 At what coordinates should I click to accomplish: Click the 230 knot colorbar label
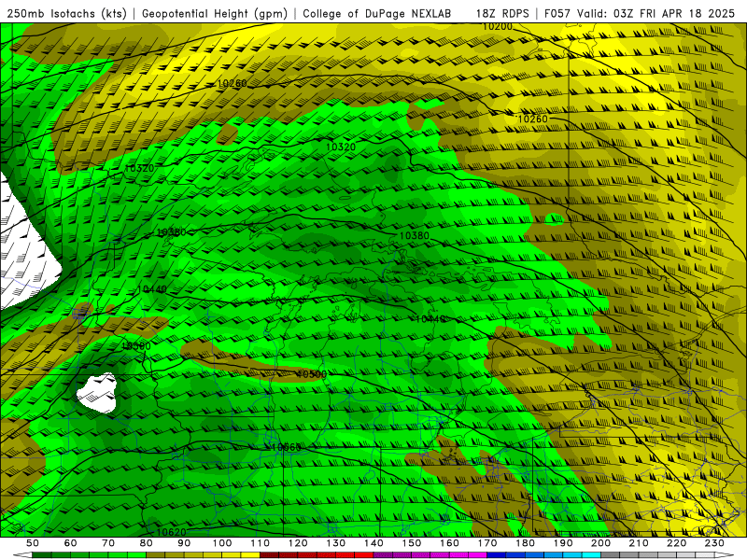tap(714, 543)
